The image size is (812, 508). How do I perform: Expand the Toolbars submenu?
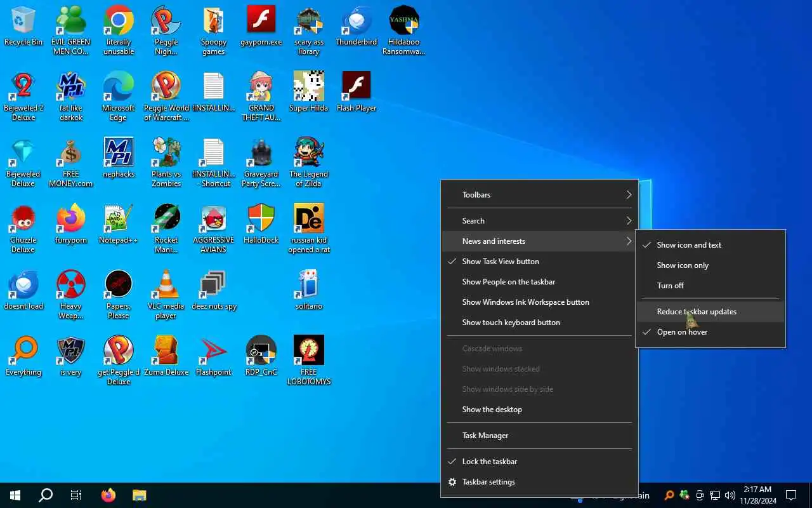[x=539, y=195]
